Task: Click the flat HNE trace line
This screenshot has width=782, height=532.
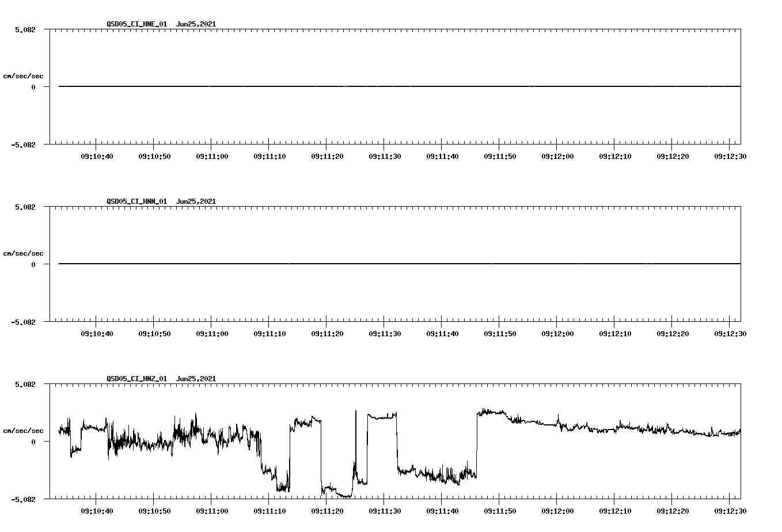Action: point(400,86)
